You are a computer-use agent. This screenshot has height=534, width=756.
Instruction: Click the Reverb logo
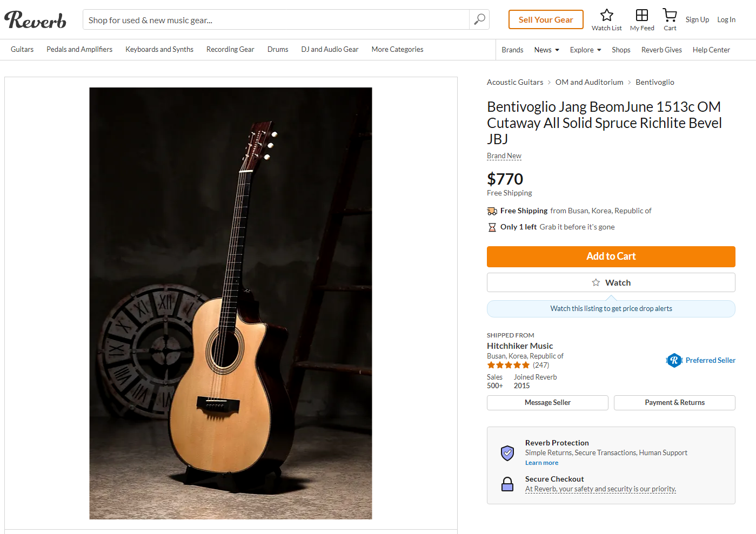coord(35,20)
